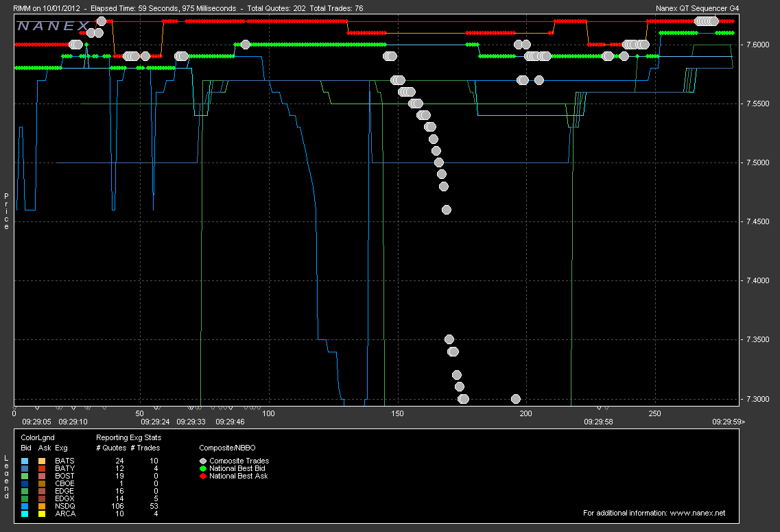Click BATS quote count 24

[119, 461]
